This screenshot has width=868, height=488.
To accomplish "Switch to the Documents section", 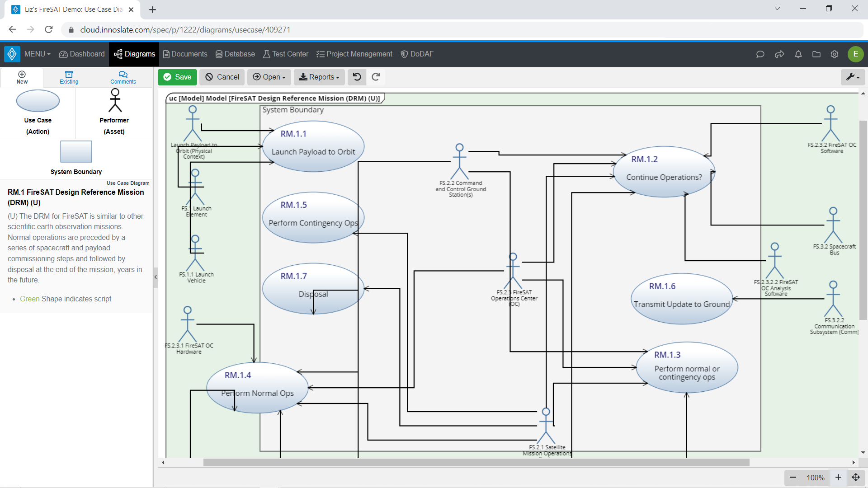I will (x=185, y=54).
